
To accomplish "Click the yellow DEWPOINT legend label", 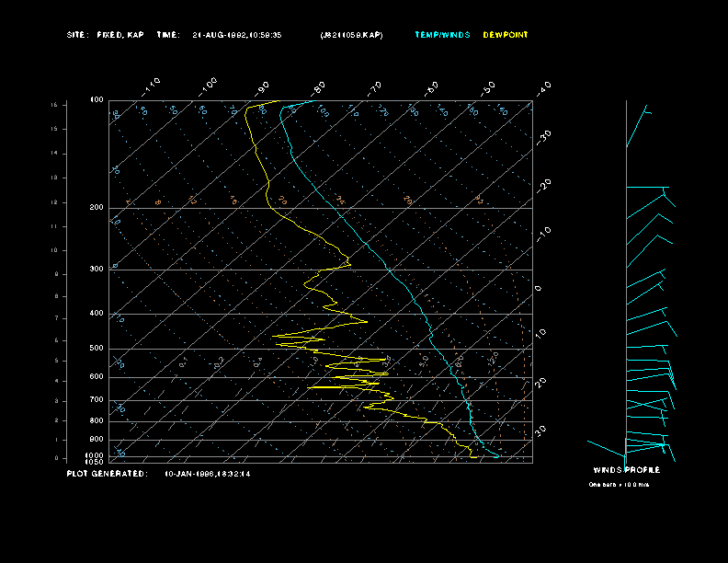I will (x=506, y=35).
